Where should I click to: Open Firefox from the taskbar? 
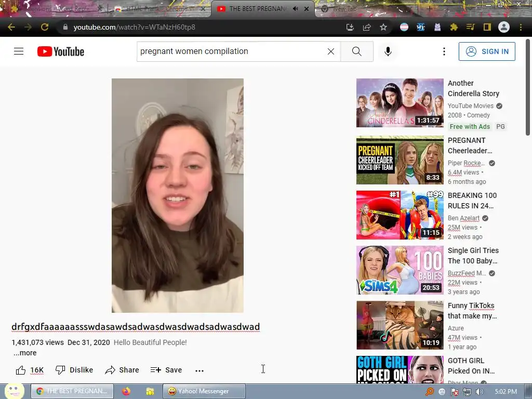pyautogui.click(x=126, y=391)
